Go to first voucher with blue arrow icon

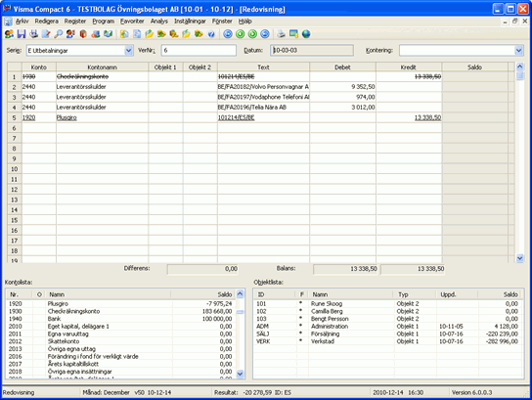click(x=228, y=34)
